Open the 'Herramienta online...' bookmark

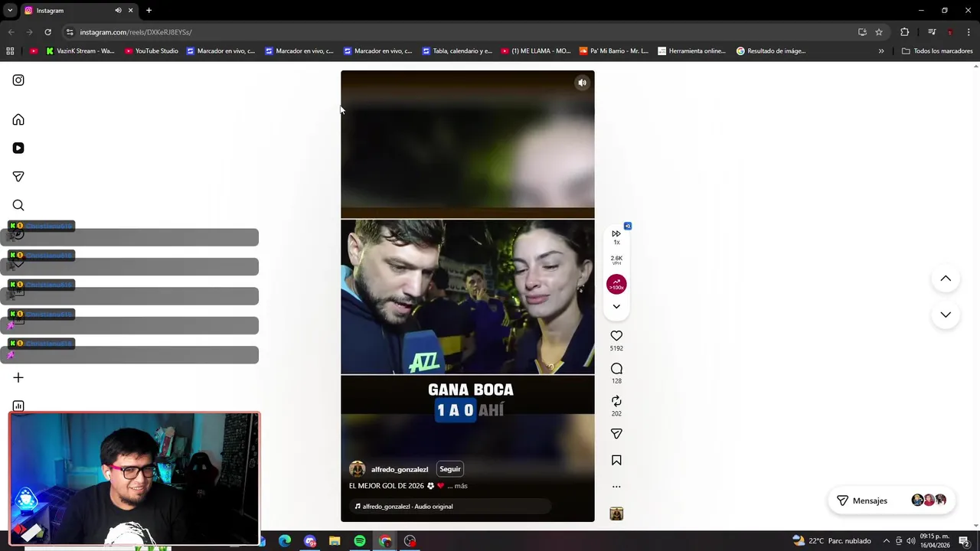pyautogui.click(x=692, y=51)
